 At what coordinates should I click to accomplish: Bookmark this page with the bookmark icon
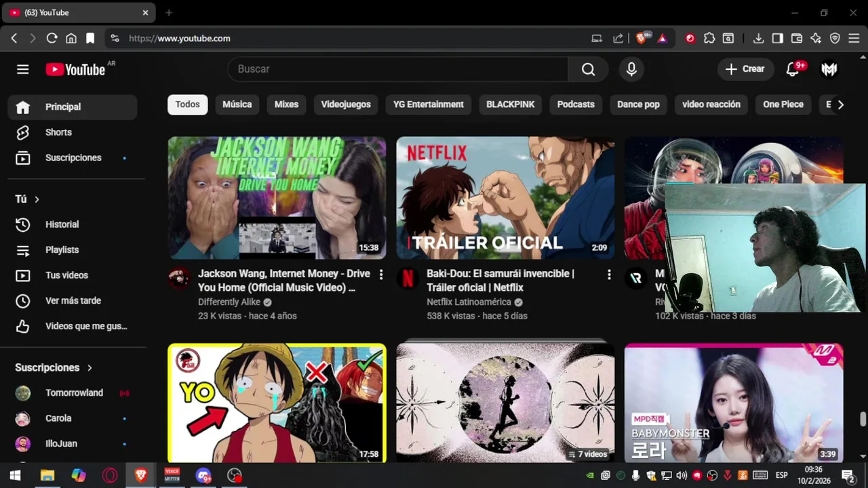[90, 39]
